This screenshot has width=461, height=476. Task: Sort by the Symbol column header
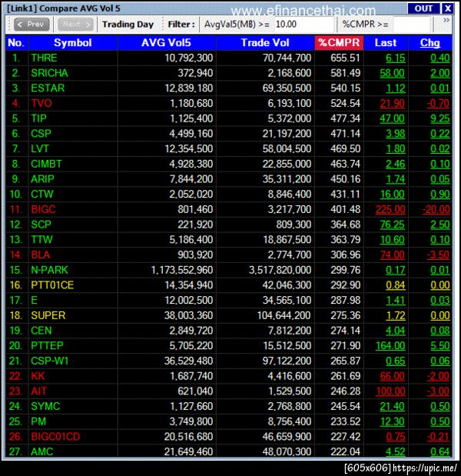[x=73, y=43]
